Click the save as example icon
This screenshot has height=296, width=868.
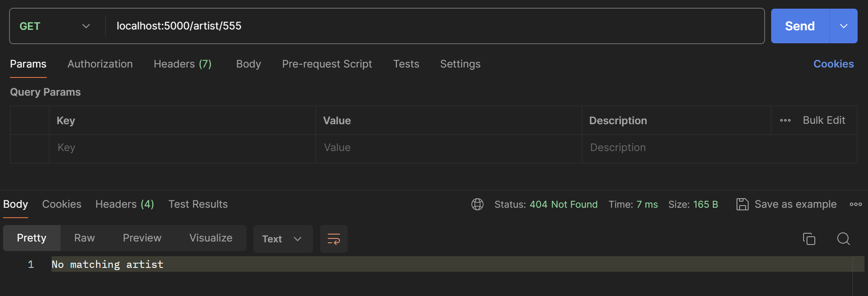pos(742,204)
